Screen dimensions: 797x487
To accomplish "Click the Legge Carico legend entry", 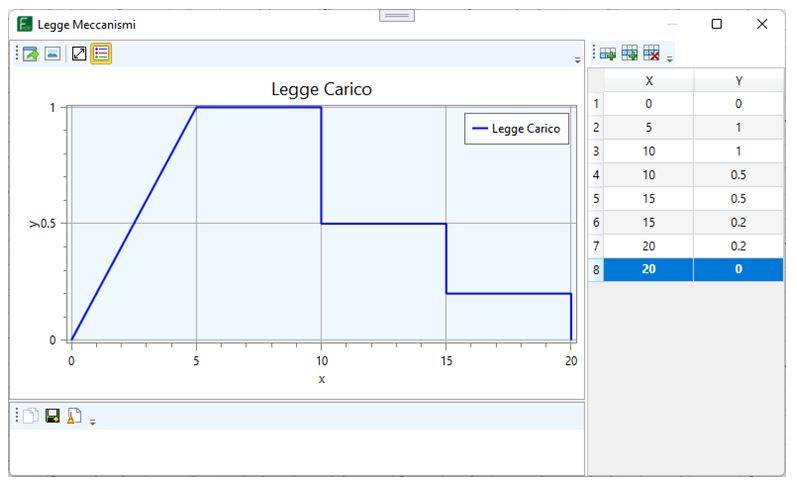I will [x=516, y=129].
